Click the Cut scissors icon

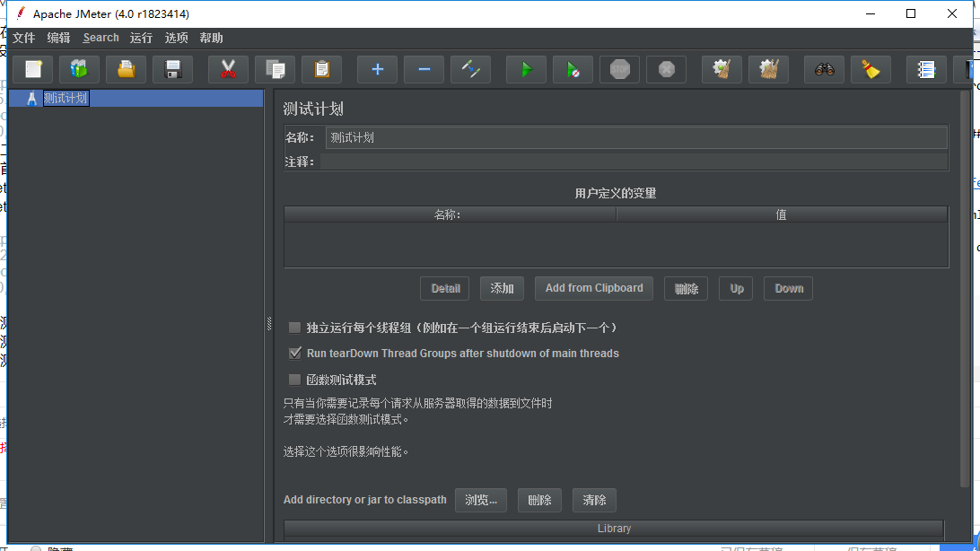pos(228,69)
